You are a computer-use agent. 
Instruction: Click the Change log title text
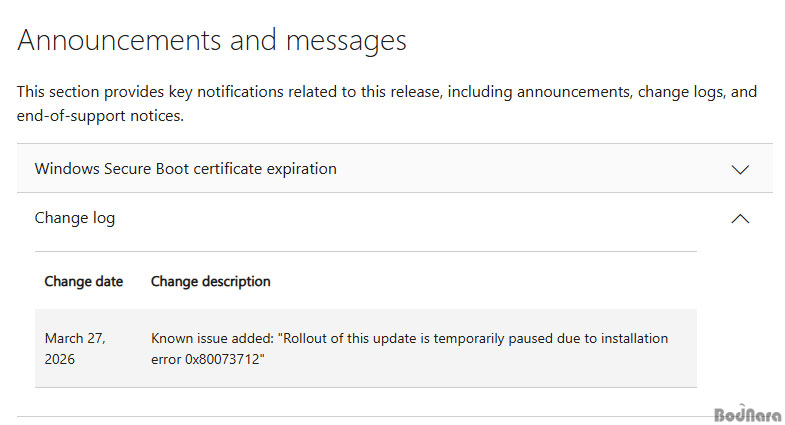75,218
